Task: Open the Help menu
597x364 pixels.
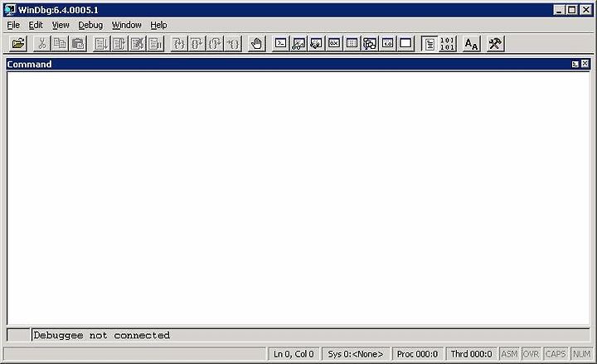Action: click(x=158, y=25)
